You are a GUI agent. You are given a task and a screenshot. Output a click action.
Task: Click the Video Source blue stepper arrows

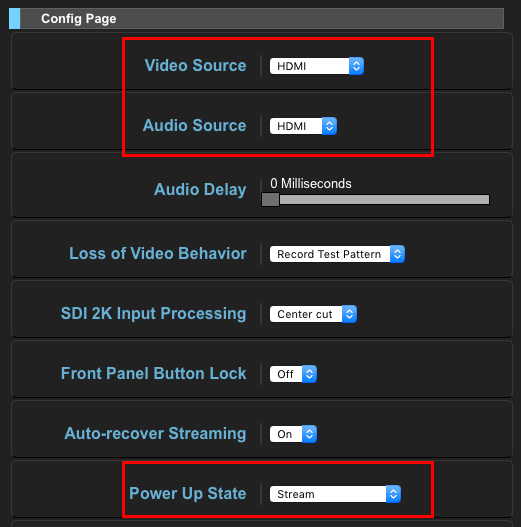pyautogui.click(x=356, y=66)
